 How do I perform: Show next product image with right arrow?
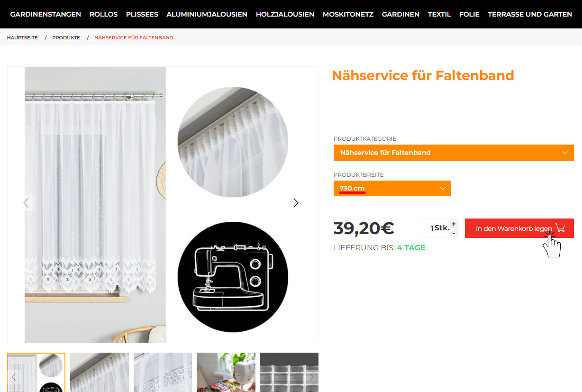click(296, 203)
